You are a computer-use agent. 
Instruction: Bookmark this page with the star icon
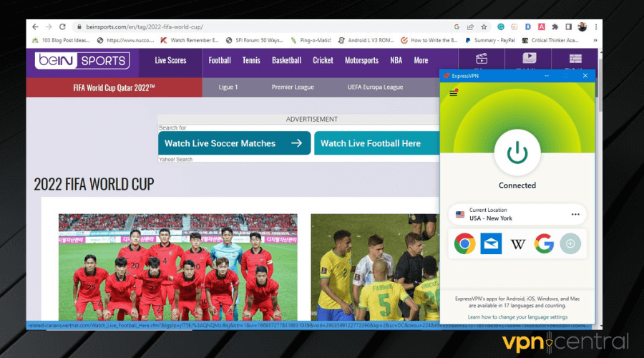(485, 26)
